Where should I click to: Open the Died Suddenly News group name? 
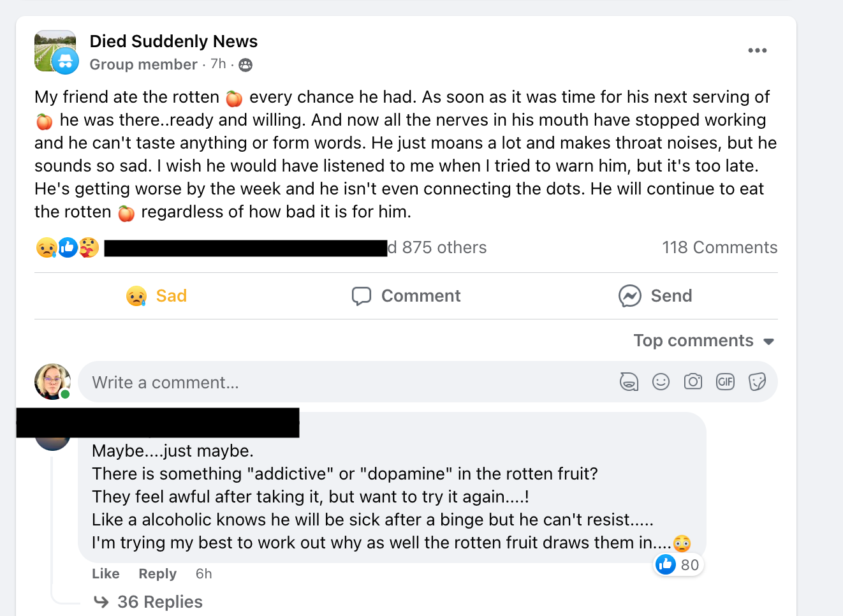(173, 41)
